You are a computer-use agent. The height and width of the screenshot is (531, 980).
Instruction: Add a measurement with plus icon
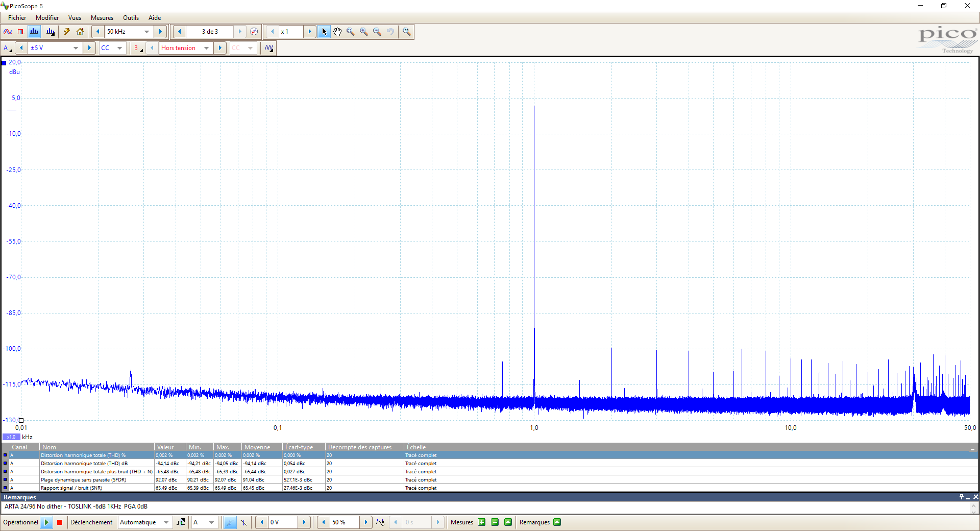[x=481, y=522]
